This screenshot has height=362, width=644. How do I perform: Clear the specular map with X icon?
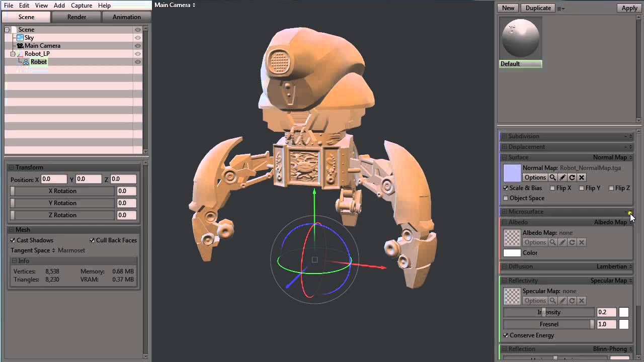(x=582, y=301)
